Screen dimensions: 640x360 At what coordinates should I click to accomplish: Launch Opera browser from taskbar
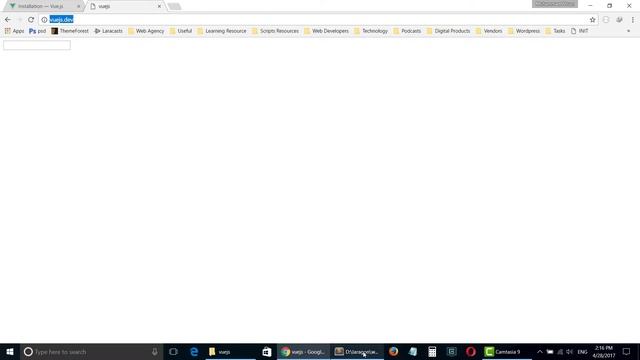pos(471,351)
